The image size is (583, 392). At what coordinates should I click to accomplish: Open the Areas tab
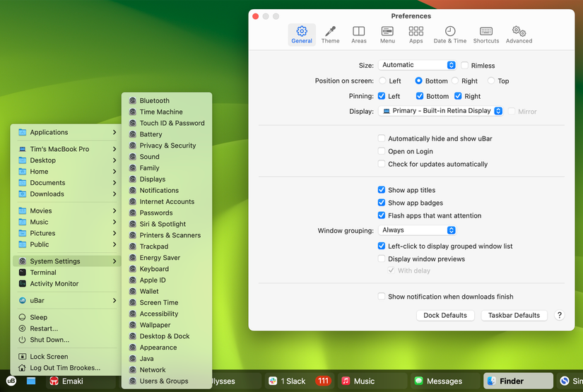point(359,35)
